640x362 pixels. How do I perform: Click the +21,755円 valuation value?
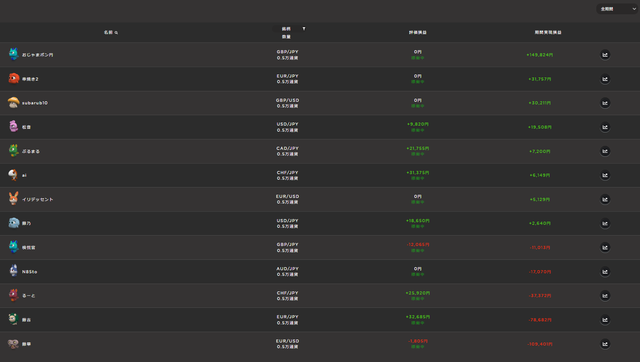[x=418, y=148]
